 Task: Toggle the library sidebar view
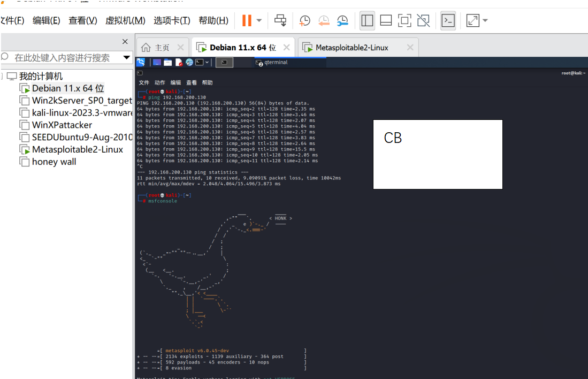click(367, 20)
